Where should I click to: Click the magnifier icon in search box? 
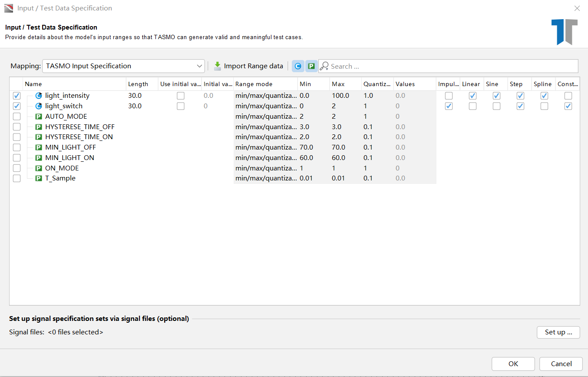[324, 66]
